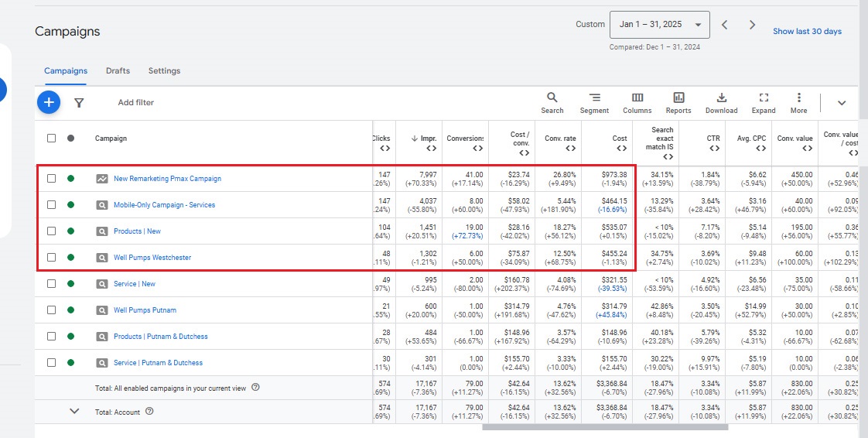The width and height of the screenshot is (868, 438).
Task: Click the blue plus new campaign button
Action: coord(48,102)
